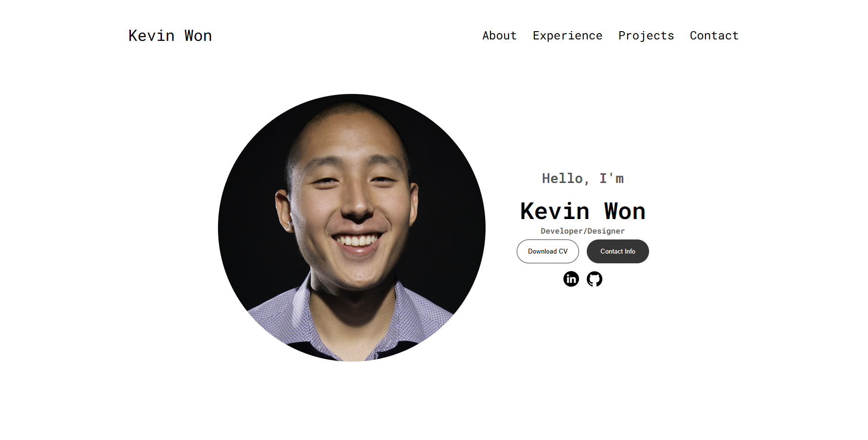Go to the About section
The image size is (868, 440).
[x=499, y=36]
